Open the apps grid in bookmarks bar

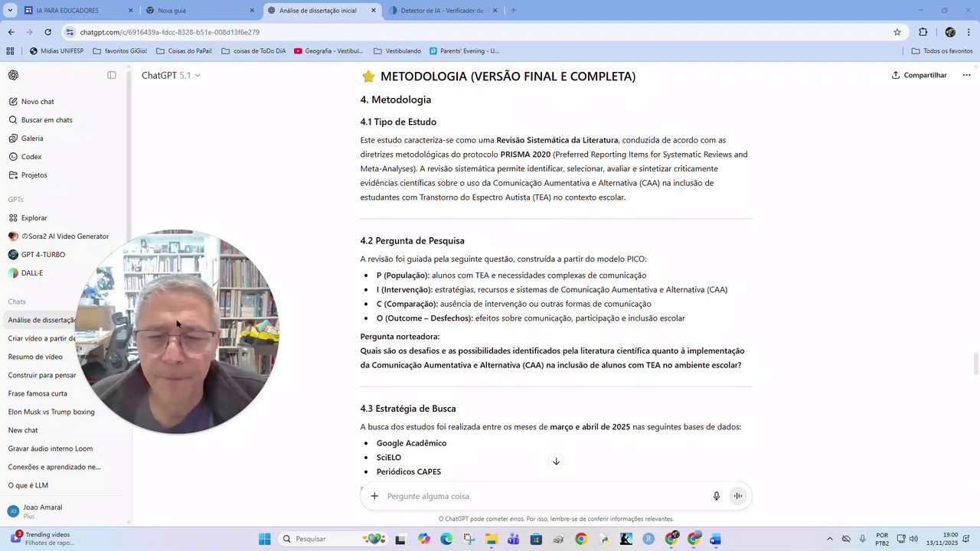[10, 51]
